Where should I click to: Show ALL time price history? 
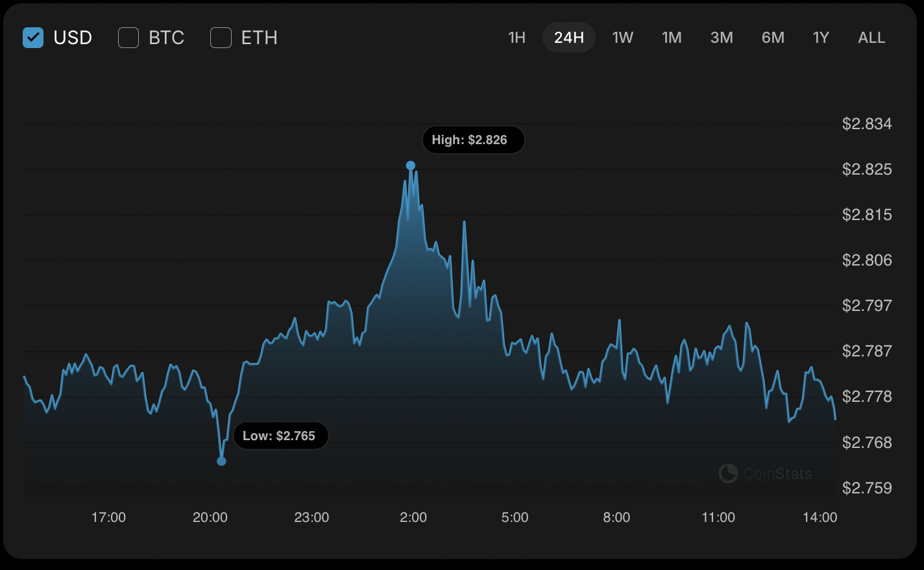pos(871,38)
